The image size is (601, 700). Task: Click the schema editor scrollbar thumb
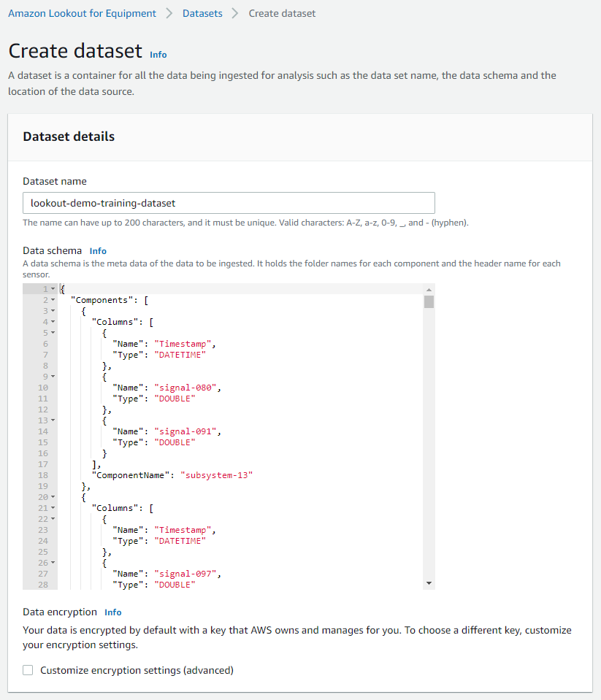[x=429, y=301]
